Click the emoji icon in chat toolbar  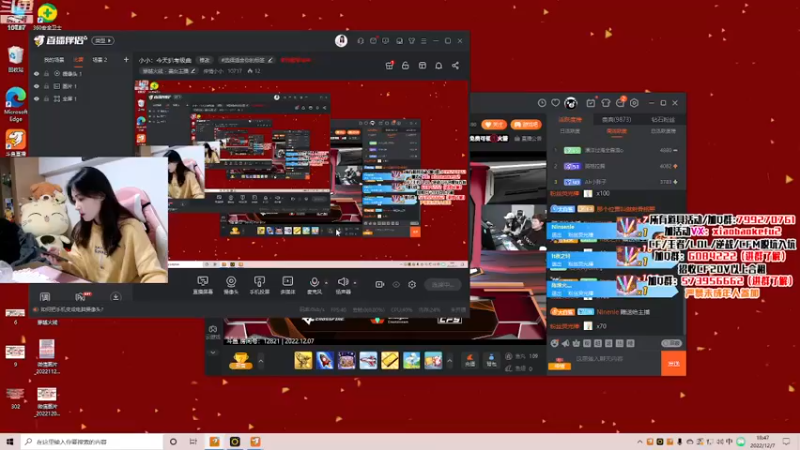[555, 343]
